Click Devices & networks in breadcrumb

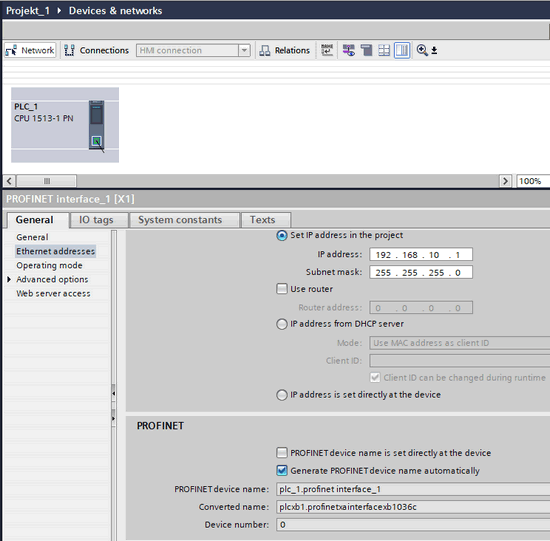[x=115, y=11]
